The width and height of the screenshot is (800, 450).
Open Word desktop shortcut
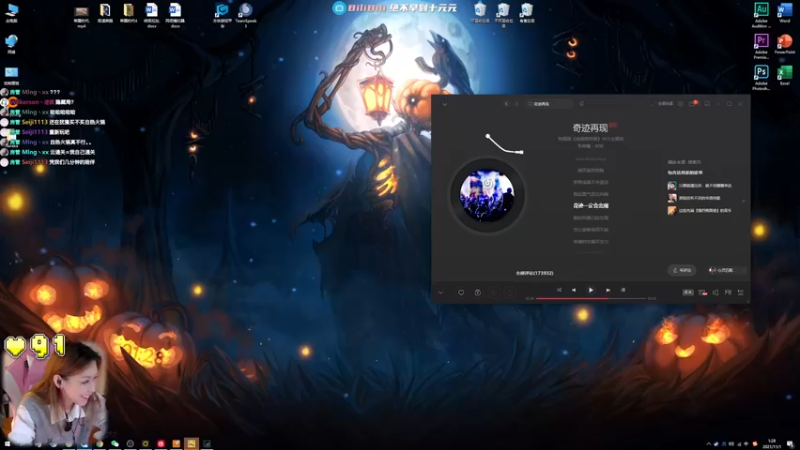[x=785, y=13]
